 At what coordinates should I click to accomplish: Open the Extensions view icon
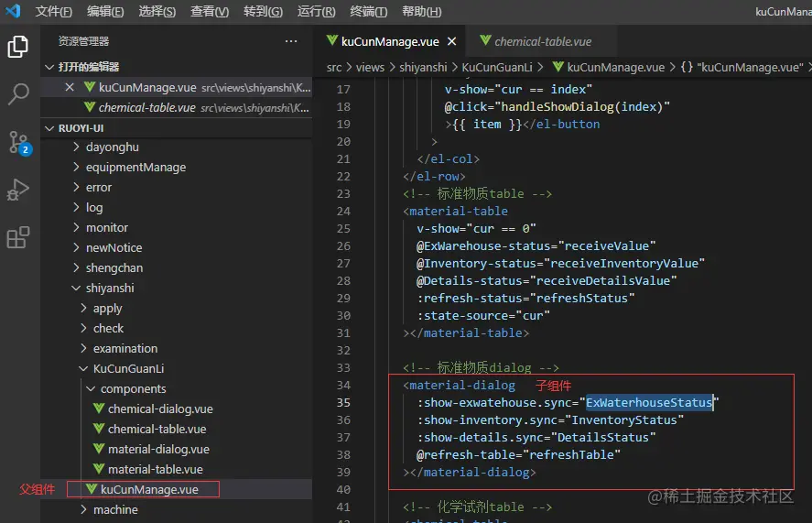coord(18,237)
